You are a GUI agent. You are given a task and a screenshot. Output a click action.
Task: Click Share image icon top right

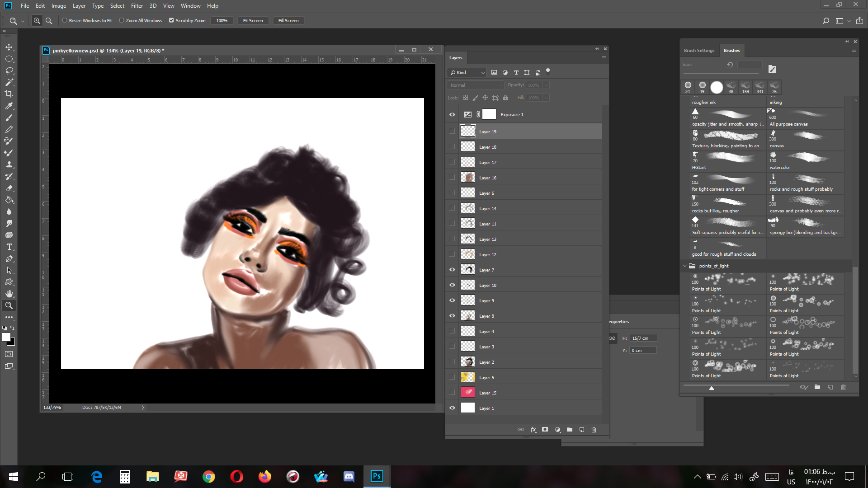(859, 21)
